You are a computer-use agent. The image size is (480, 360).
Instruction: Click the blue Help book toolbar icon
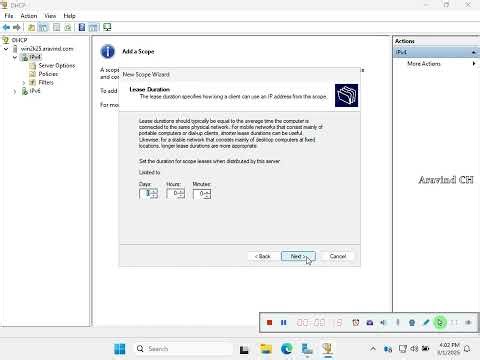(82, 28)
